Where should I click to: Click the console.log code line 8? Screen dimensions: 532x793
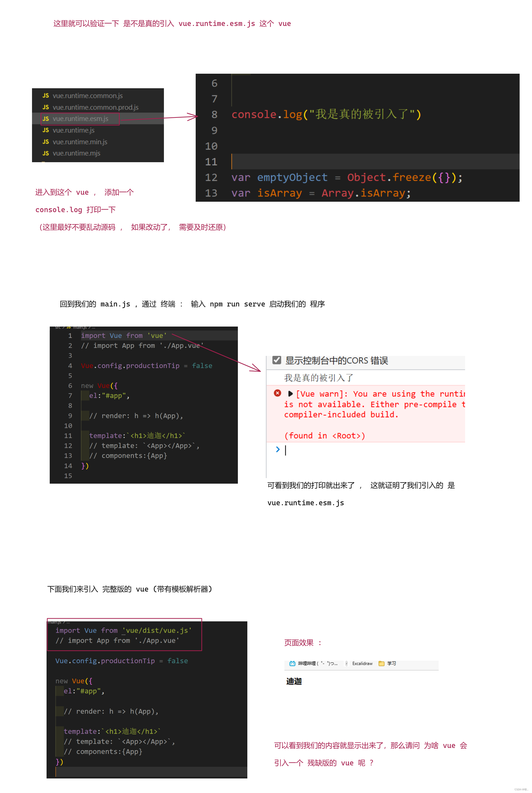tap(326, 115)
